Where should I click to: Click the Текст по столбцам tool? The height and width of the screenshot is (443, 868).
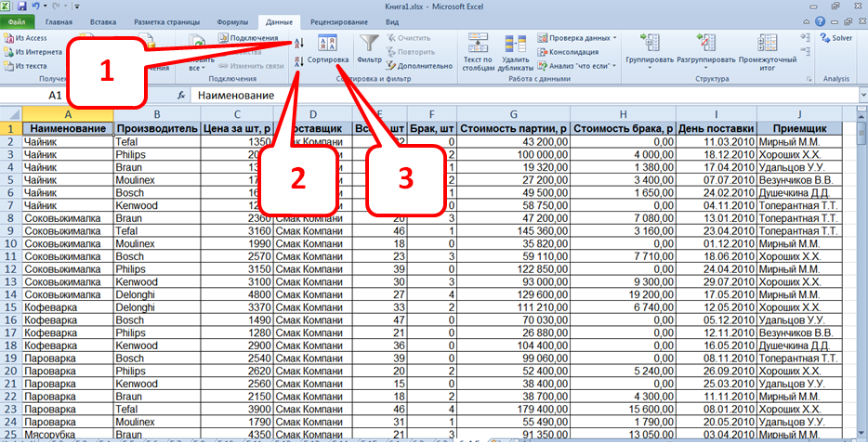coord(477,52)
